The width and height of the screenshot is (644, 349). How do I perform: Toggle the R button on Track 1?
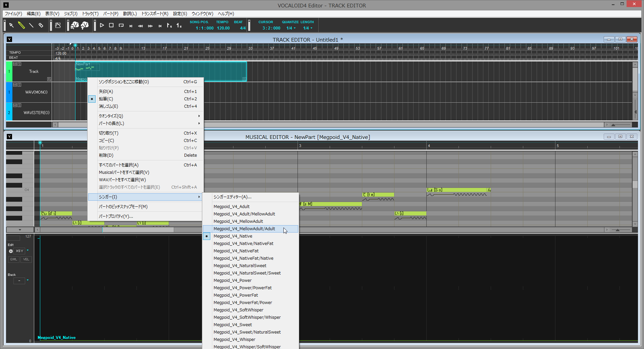point(49,79)
